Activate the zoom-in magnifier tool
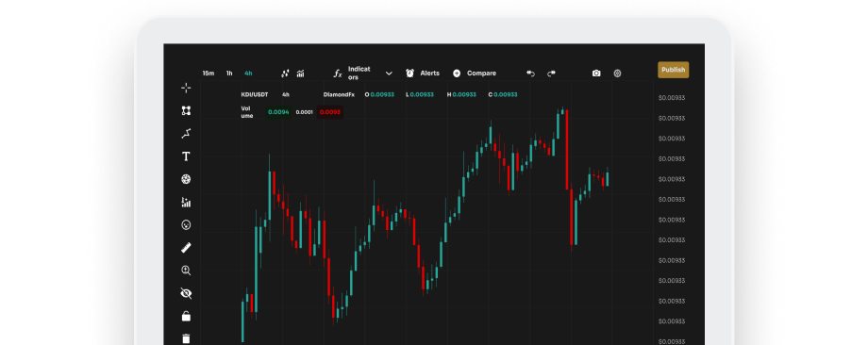 (x=186, y=271)
